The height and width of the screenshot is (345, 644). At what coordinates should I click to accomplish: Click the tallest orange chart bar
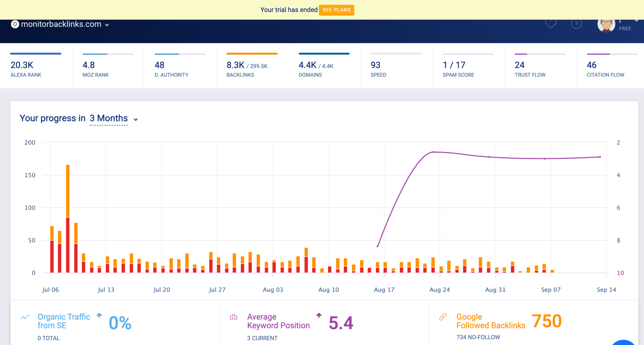click(x=68, y=191)
